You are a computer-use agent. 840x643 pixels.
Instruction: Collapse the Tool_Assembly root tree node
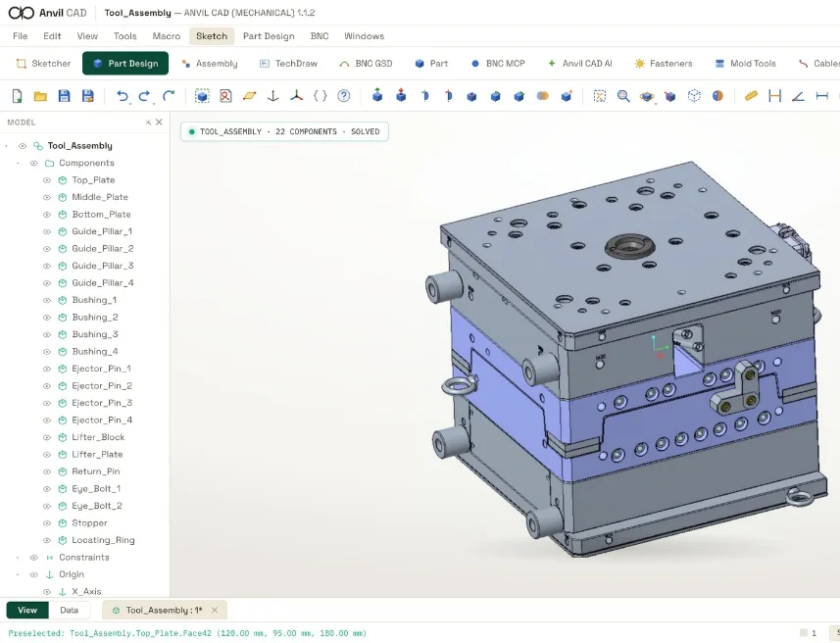point(7,146)
